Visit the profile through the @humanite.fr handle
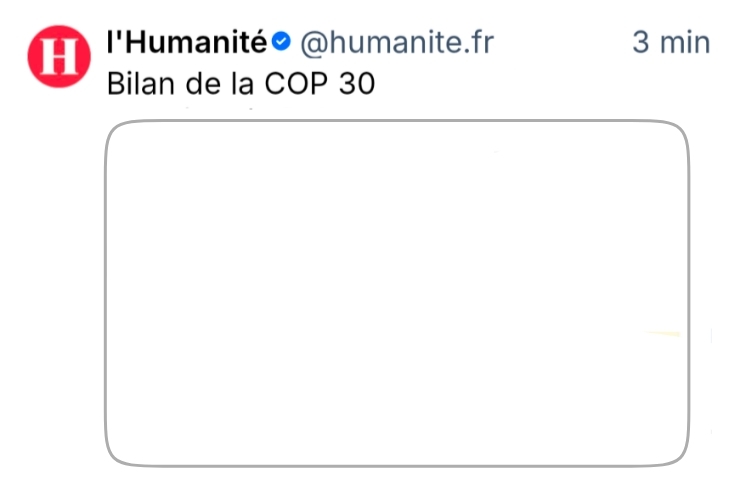734x494 pixels. tap(397, 42)
